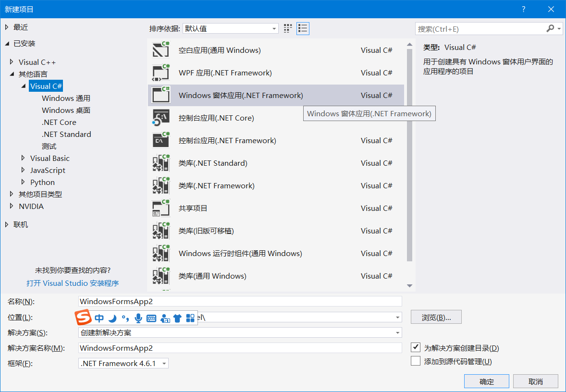The image size is (566, 392).
Task: Click the 名称 input field WindowsFormsApp2
Action: 240,301
